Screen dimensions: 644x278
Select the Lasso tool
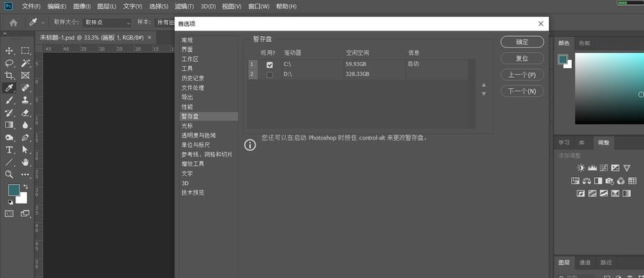click(9, 63)
